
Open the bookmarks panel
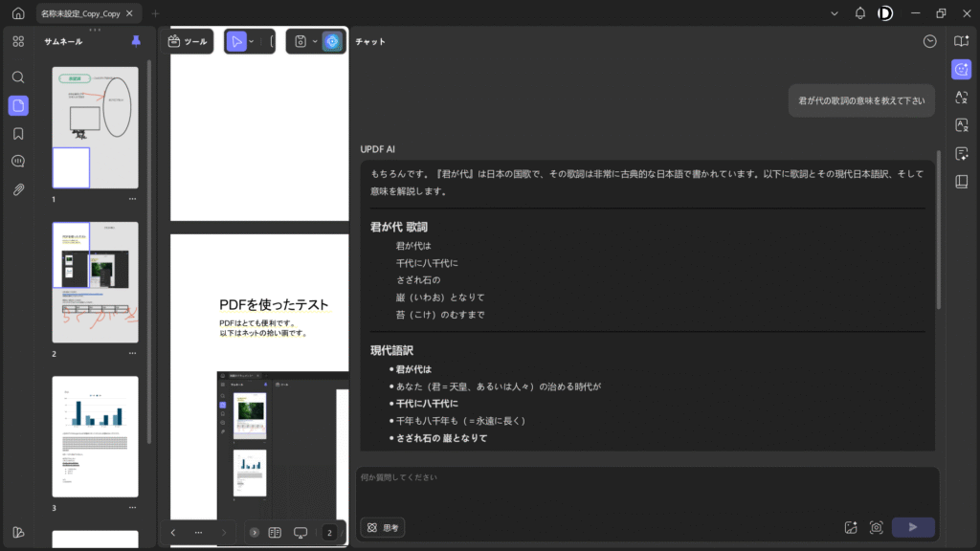(18, 133)
